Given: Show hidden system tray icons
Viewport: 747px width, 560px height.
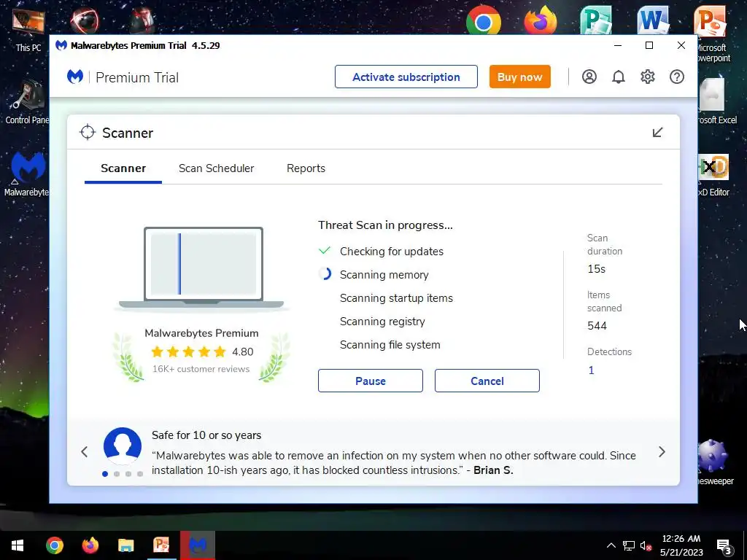Looking at the screenshot, I should (611, 545).
